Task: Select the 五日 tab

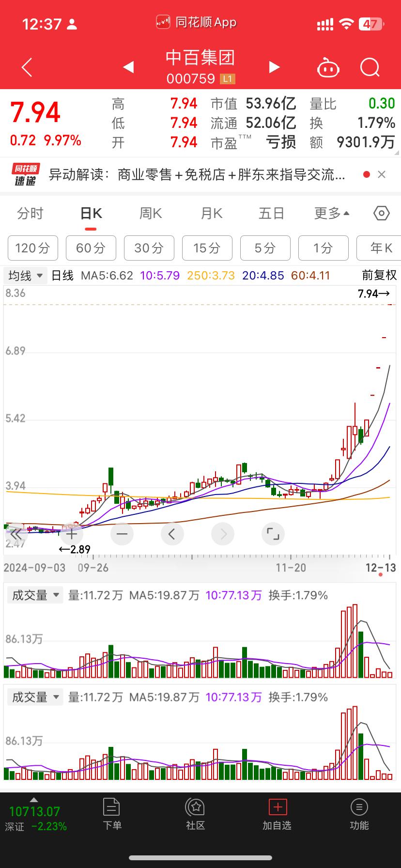Action: 271,213
